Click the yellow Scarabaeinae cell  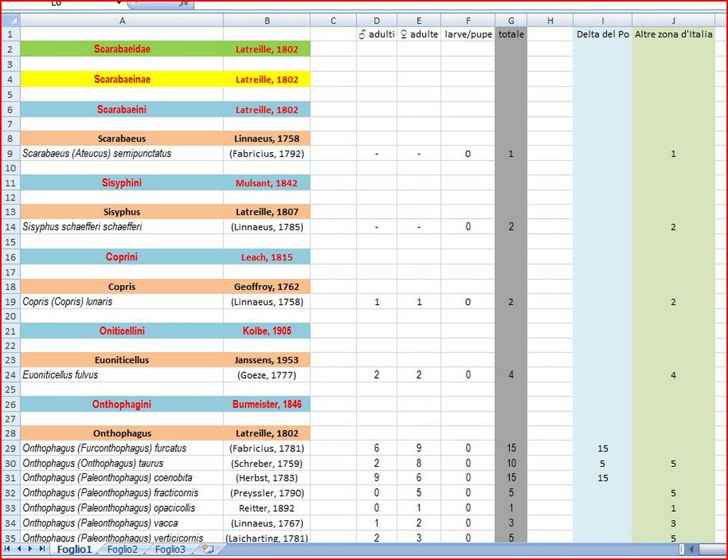[x=122, y=80]
